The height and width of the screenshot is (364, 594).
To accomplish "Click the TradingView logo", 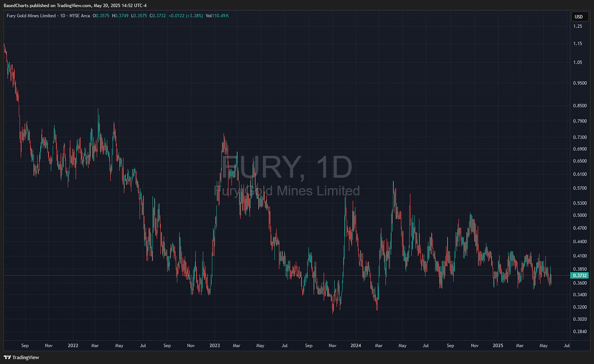I will 22,357.
